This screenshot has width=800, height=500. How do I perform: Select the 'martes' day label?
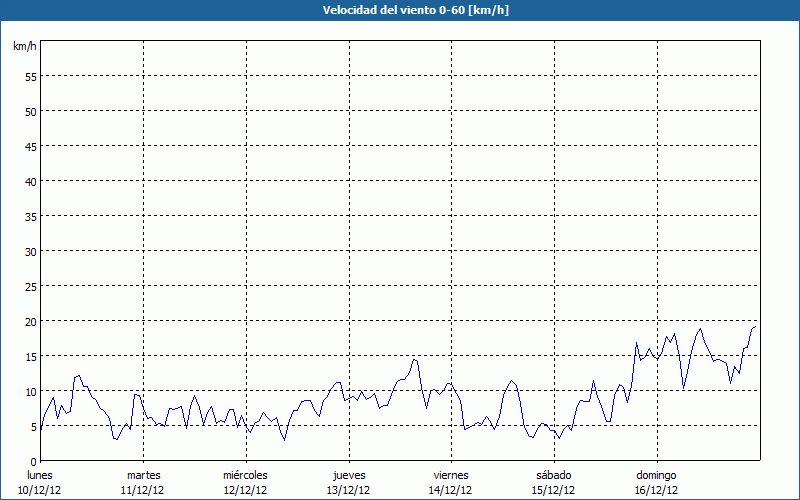click(143, 475)
